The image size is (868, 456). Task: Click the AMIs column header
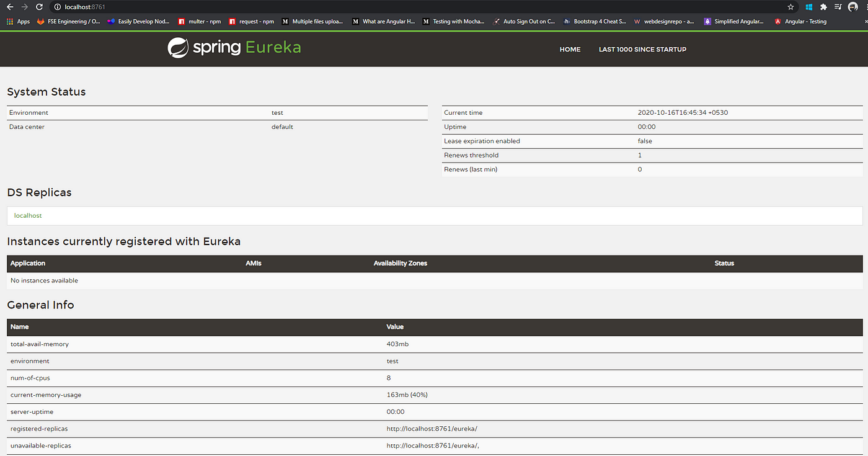[254, 263]
